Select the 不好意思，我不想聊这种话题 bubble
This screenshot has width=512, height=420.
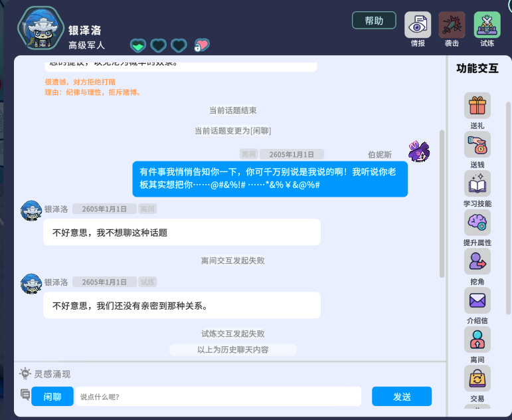pyautogui.click(x=182, y=233)
